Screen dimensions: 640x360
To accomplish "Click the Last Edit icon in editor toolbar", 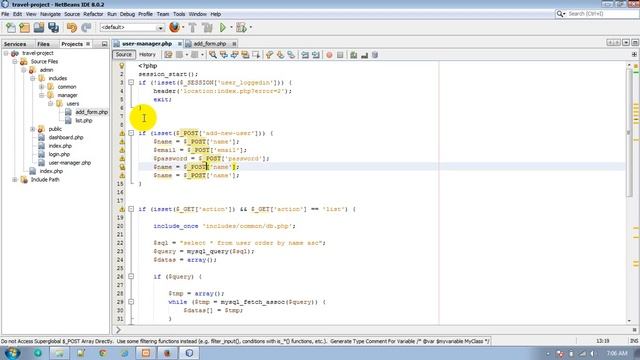I will 168,55.
